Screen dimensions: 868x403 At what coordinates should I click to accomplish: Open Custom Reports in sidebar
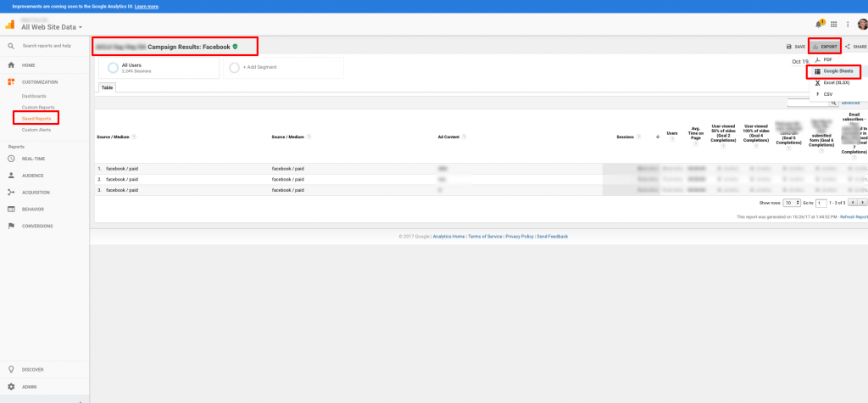[x=38, y=108]
